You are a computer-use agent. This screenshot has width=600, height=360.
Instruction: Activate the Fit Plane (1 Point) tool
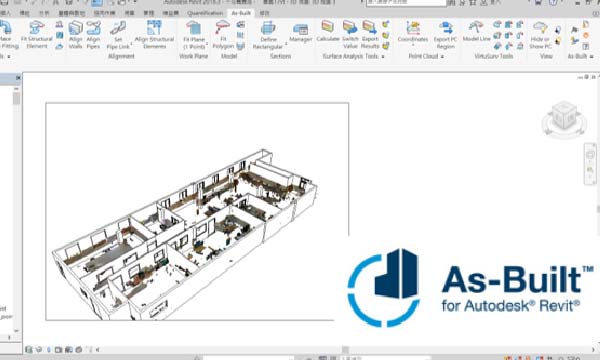(x=194, y=35)
